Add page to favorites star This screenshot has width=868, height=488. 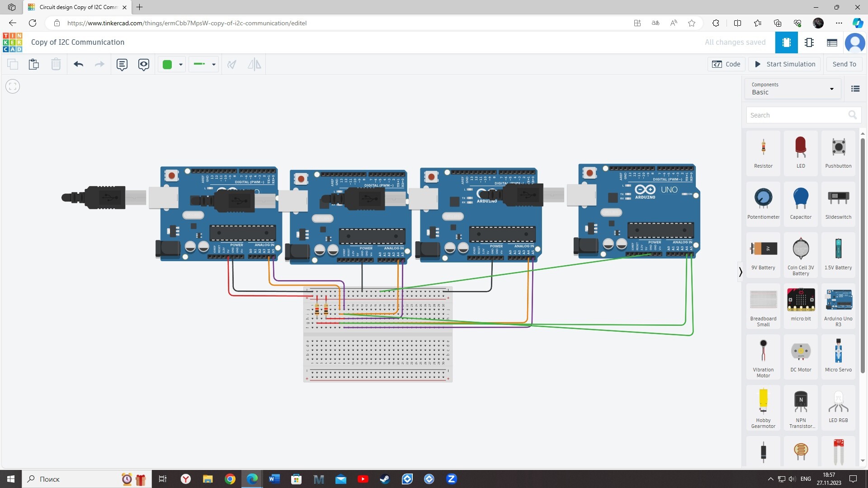tap(692, 23)
